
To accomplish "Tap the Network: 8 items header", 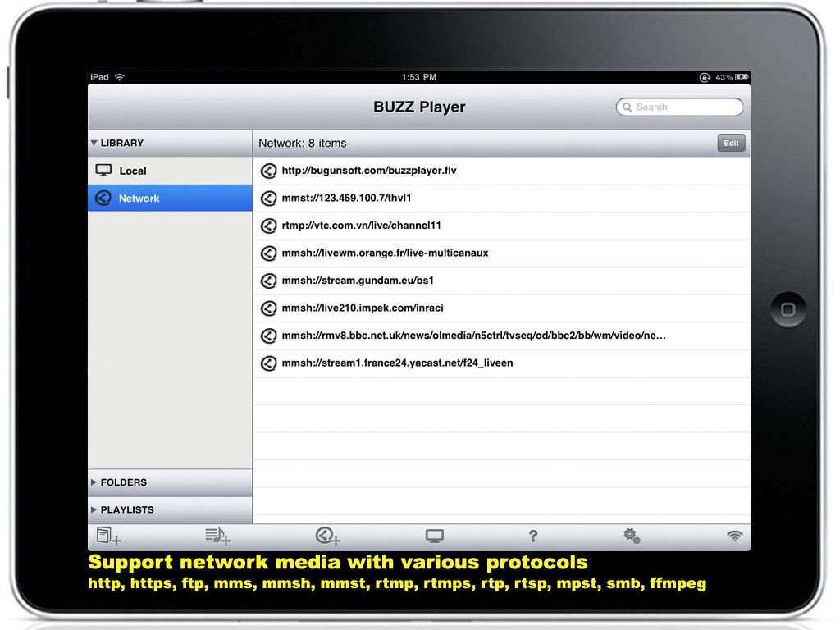I will pos(302,143).
